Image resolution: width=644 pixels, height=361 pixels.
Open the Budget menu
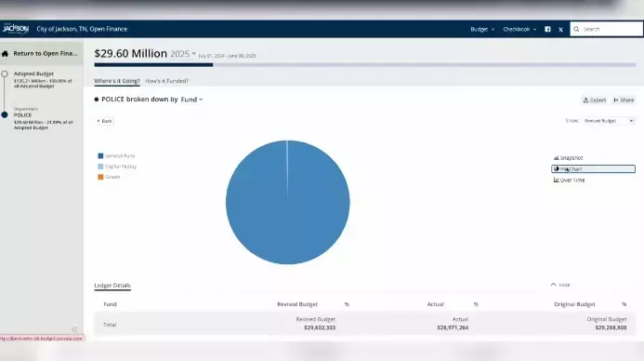482,29
